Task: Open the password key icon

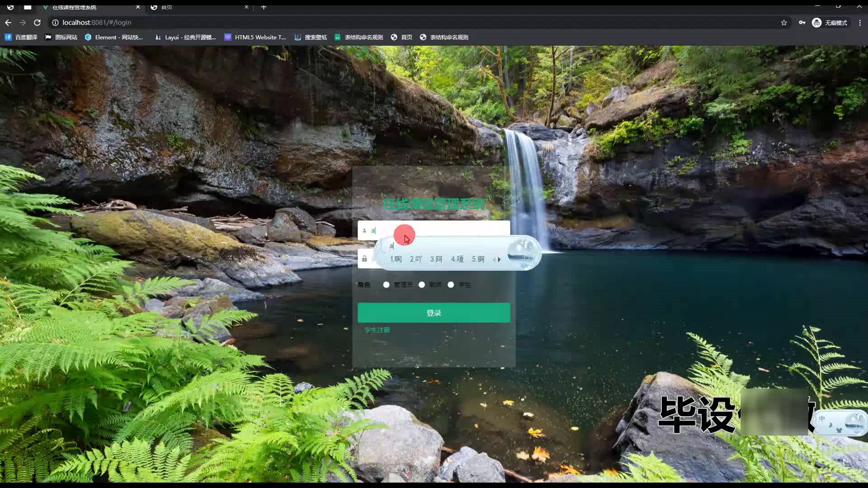Action: pos(802,23)
